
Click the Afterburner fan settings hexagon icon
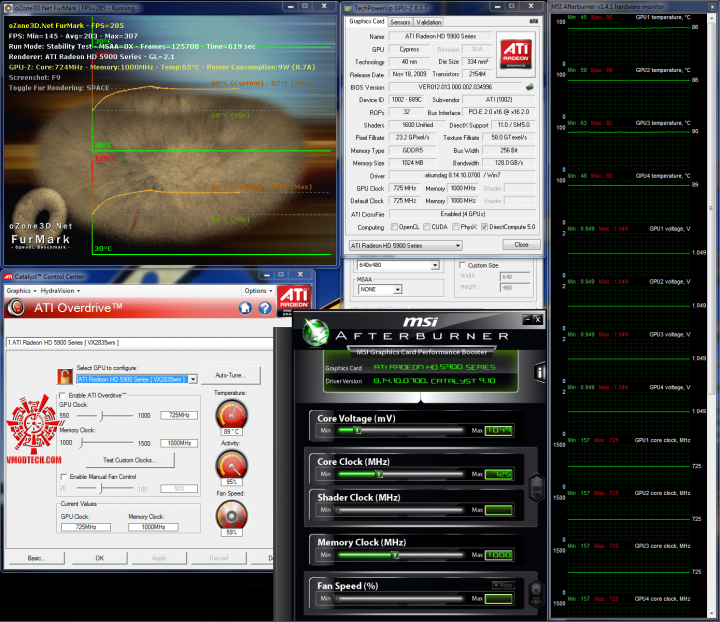tap(536, 593)
